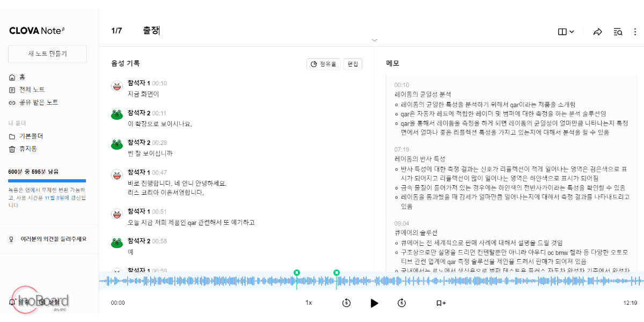
Task: Select transcript line 오늘 지금 저희 제품인 qar
Action: [x=191, y=222]
